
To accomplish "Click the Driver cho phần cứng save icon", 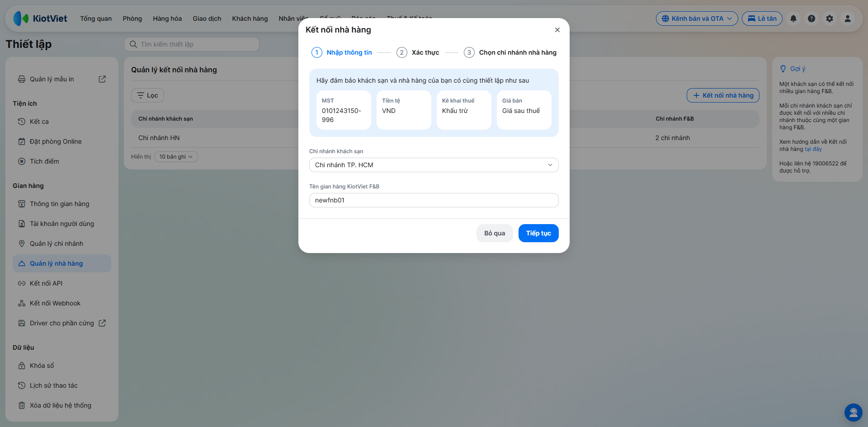I will point(22,323).
